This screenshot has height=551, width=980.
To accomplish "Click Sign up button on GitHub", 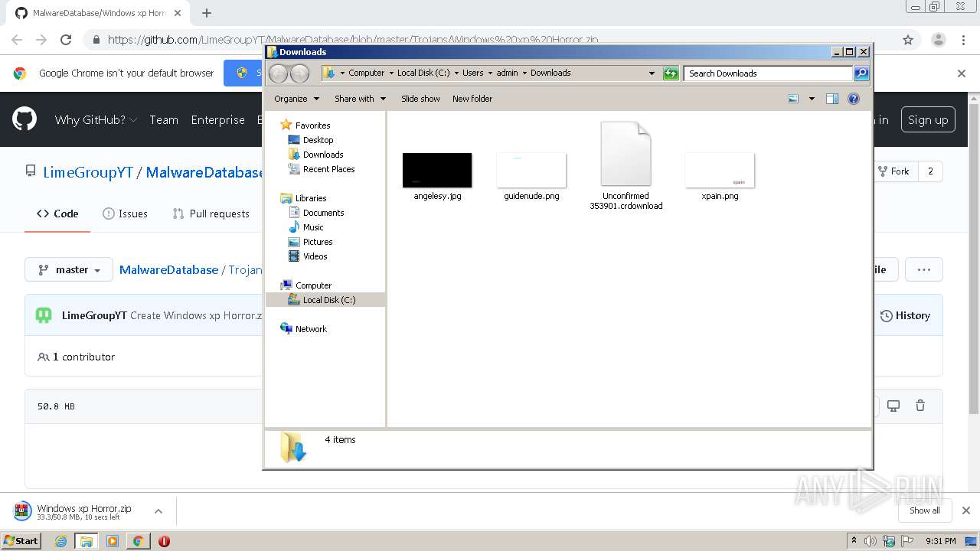I will pyautogui.click(x=928, y=120).
